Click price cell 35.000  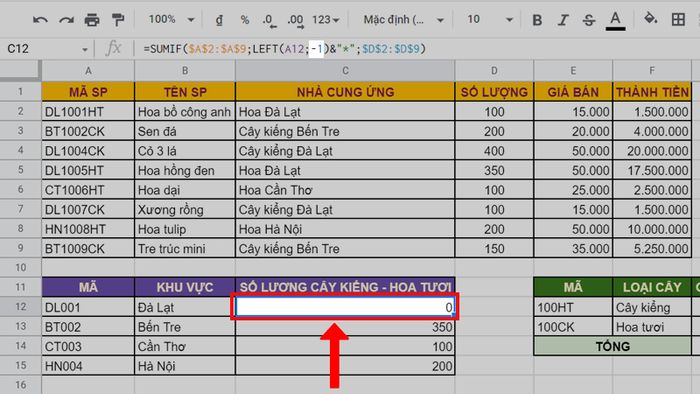click(573, 249)
